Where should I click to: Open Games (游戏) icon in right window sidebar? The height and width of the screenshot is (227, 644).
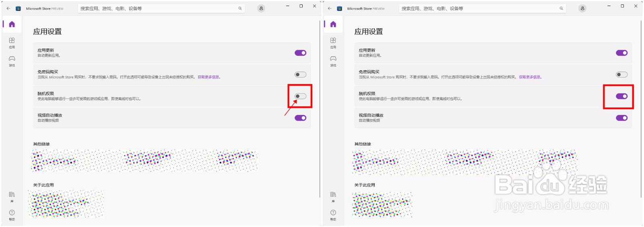point(333,61)
